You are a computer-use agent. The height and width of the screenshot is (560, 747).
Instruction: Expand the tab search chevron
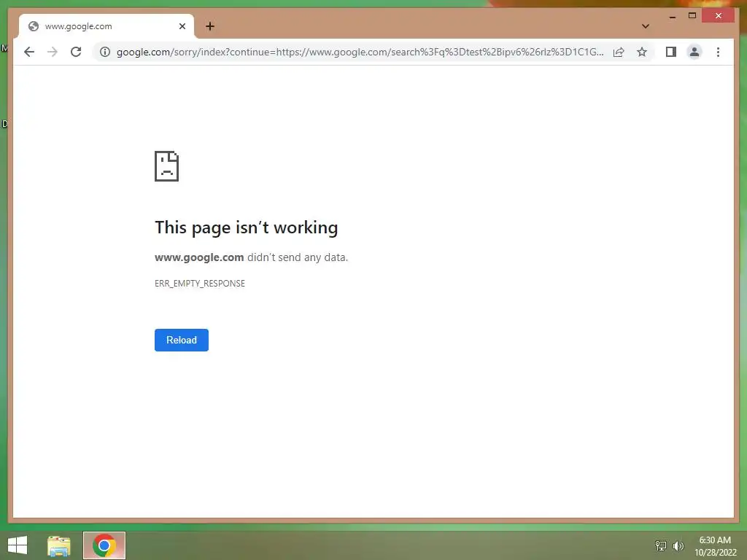645,26
